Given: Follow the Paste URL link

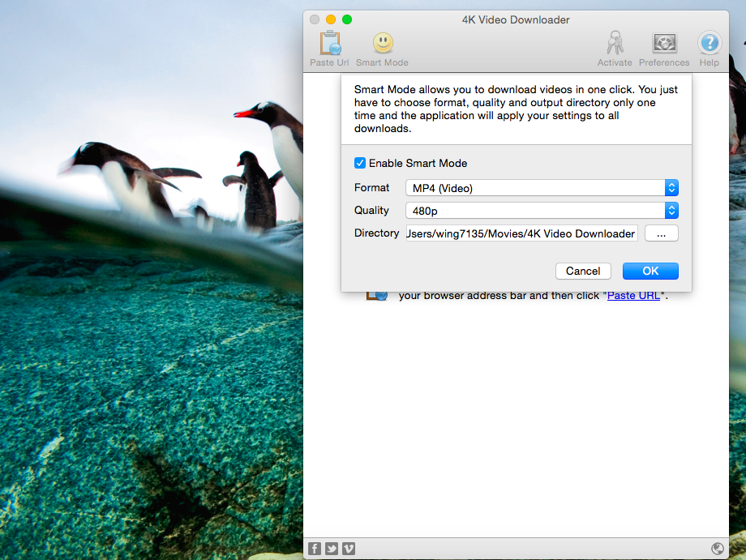Looking at the screenshot, I should tap(632, 295).
